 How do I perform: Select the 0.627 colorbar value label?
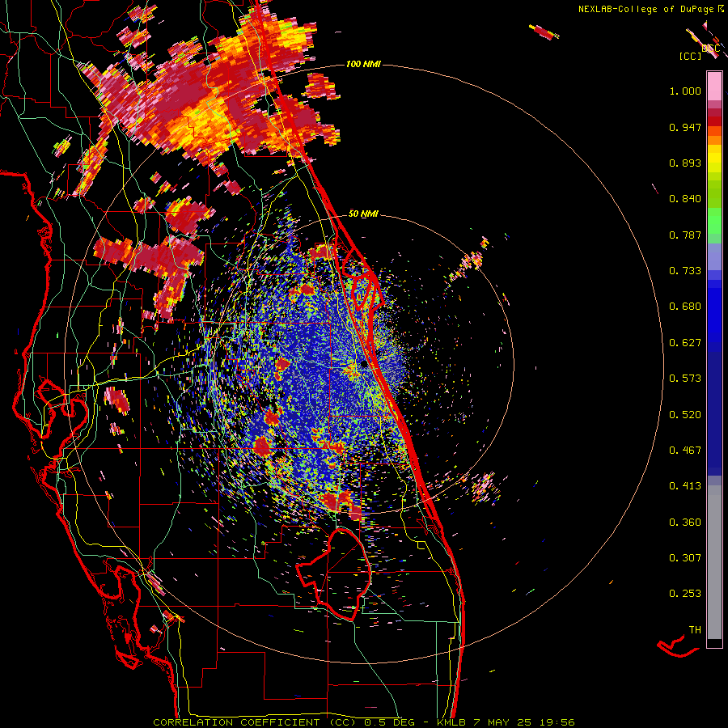tap(685, 343)
